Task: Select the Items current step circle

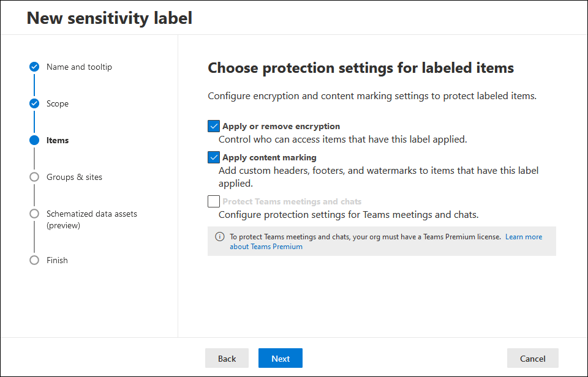Action: pos(34,140)
